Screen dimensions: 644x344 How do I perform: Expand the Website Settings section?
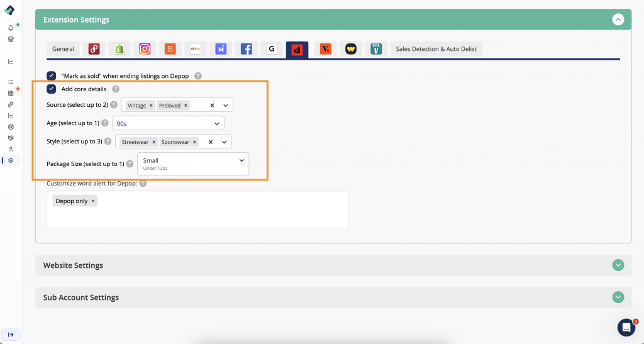[x=618, y=265]
